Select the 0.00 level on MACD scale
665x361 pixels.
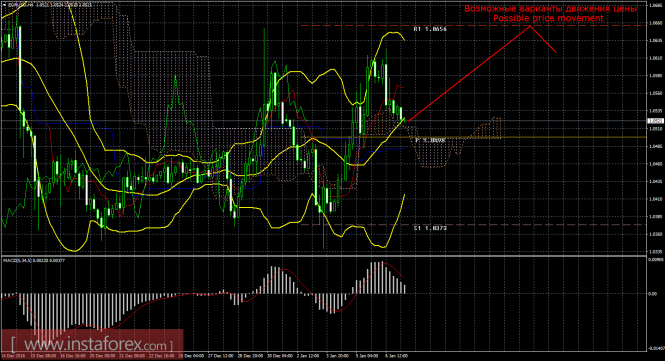pyautogui.click(x=652, y=294)
